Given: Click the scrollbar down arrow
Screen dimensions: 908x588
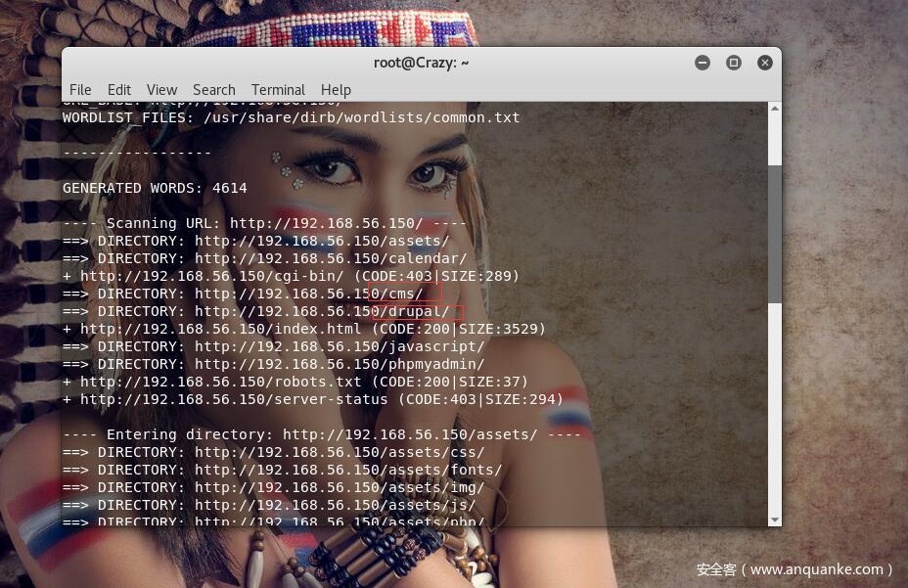Looking at the screenshot, I should tap(774, 520).
